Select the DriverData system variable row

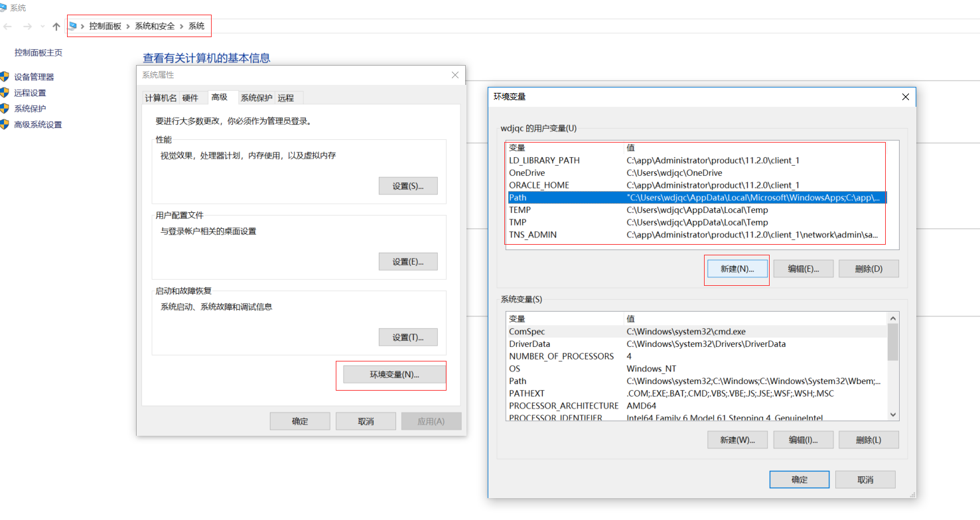(x=697, y=344)
